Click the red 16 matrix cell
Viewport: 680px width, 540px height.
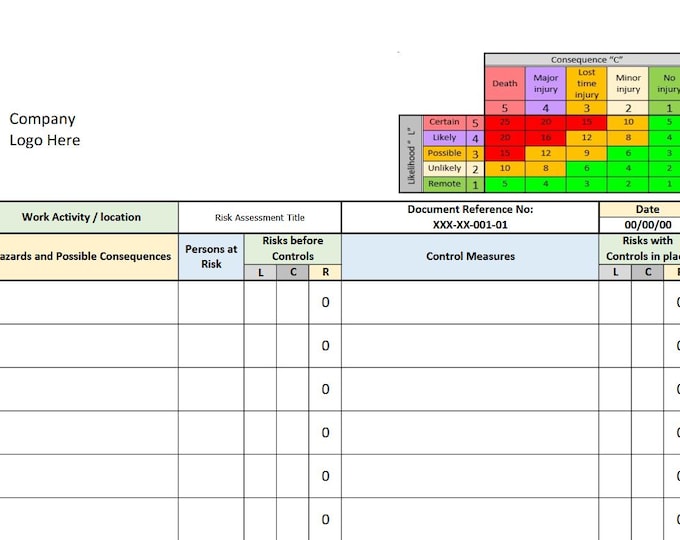[x=546, y=138]
